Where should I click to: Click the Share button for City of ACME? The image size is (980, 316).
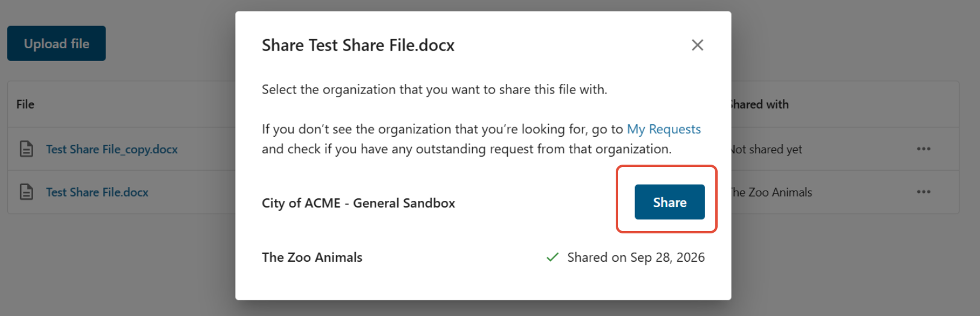(x=669, y=202)
